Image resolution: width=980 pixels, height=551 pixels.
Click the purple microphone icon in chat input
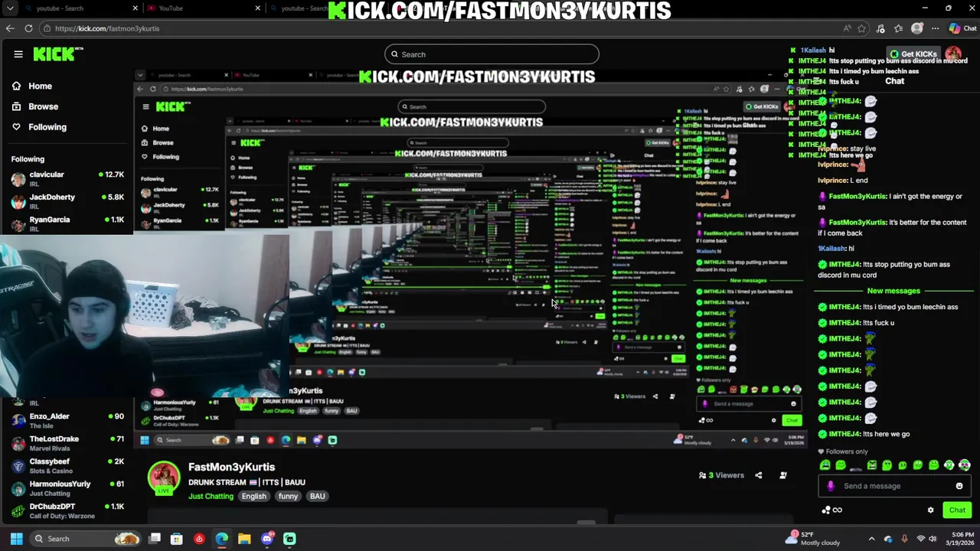831,486
